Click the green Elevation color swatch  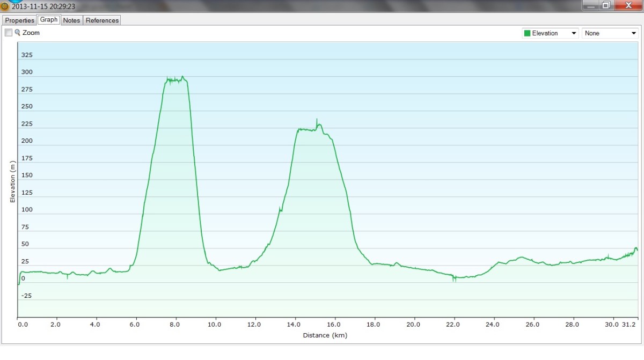pos(527,33)
